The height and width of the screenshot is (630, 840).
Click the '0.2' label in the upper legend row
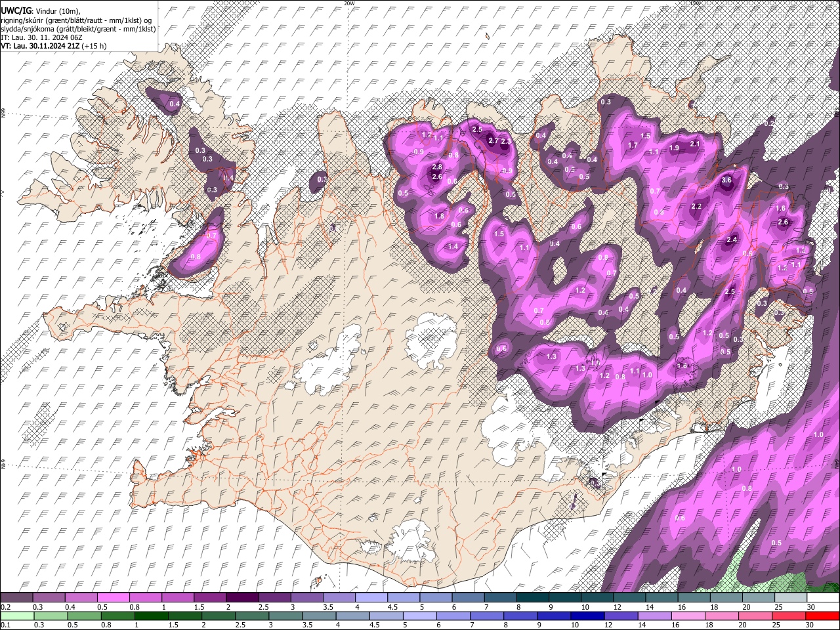pyautogui.click(x=5, y=607)
